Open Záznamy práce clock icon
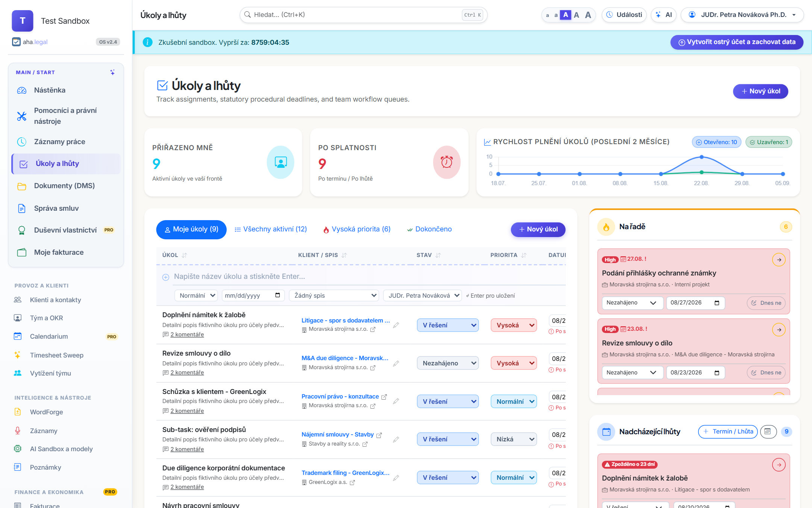Screen dimensions: 812x508 22,142
